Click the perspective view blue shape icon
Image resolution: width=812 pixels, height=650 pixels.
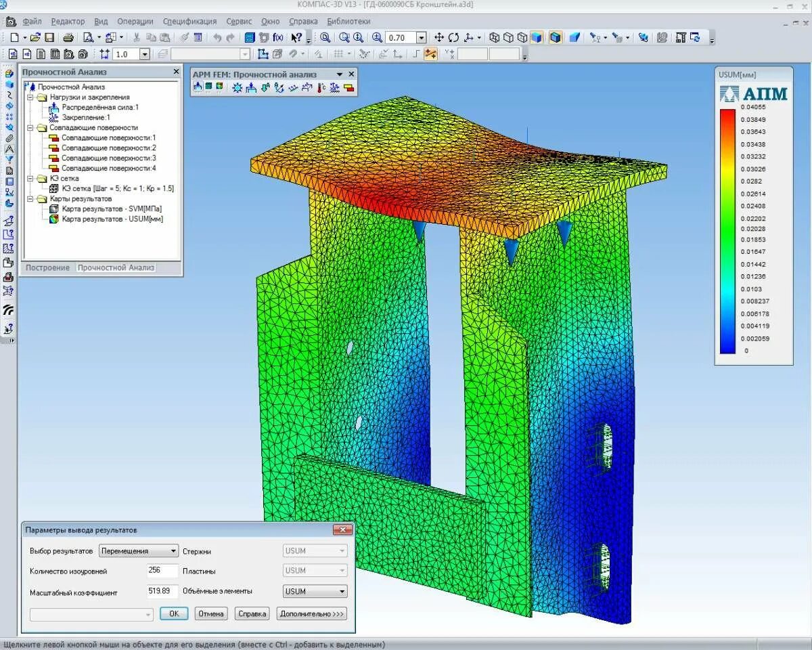[x=574, y=38]
